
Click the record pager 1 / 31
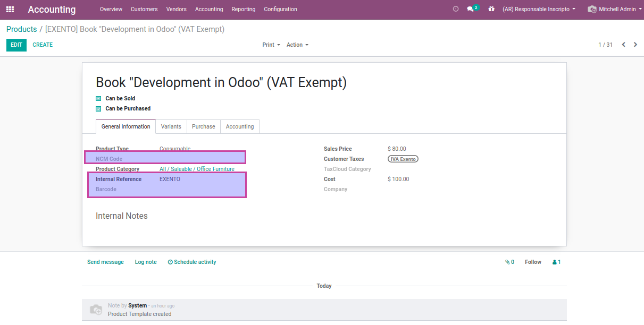pyautogui.click(x=605, y=45)
